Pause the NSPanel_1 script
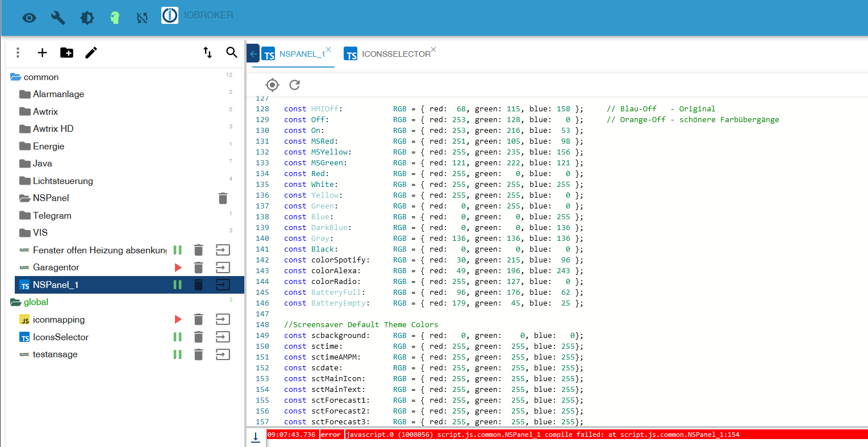Image resolution: width=868 pixels, height=447 pixels. click(x=177, y=285)
